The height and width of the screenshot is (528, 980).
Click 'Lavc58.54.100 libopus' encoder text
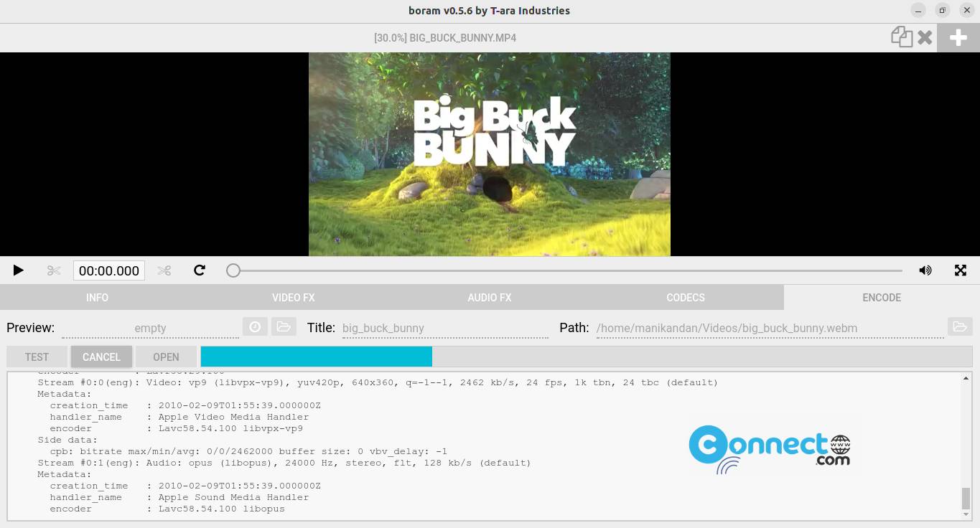click(221, 509)
